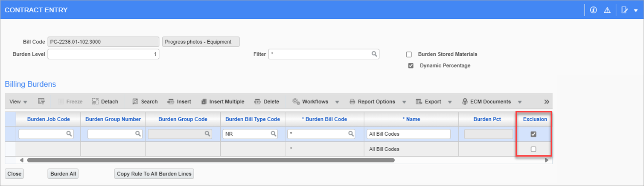The height and width of the screenshot is (186, 644).
Task: Click the Workflows gear icon
Action: [x=295, y=102]
